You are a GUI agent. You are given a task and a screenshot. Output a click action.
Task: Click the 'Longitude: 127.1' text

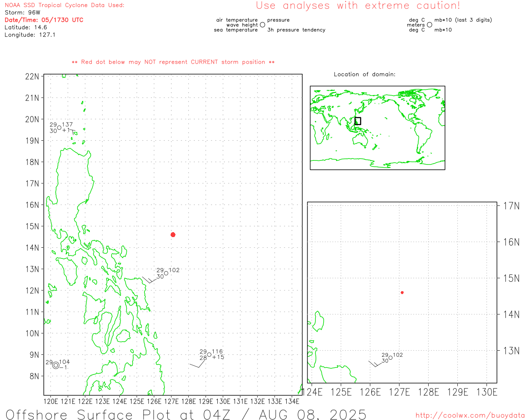pyautogui.click(x=30, y=35)
